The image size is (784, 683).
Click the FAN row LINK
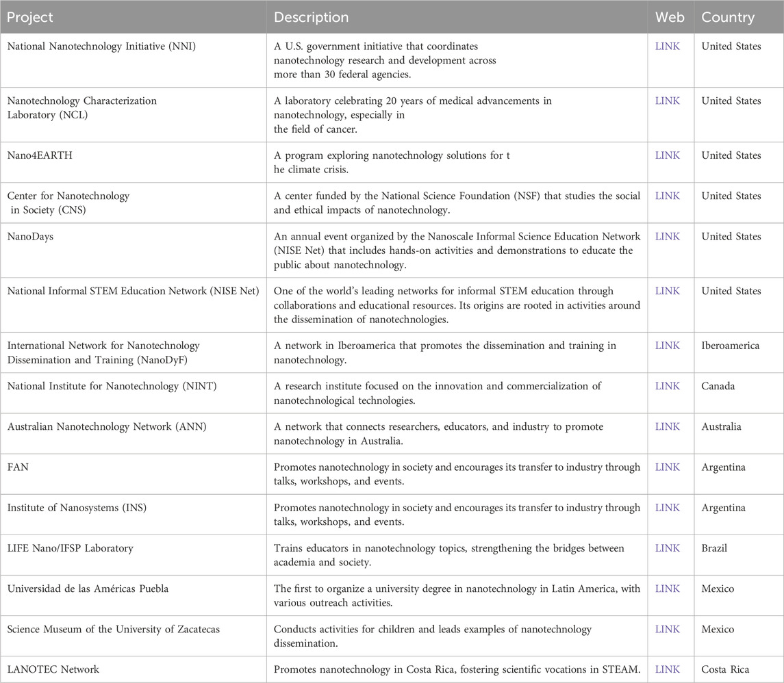coord(668,467)
